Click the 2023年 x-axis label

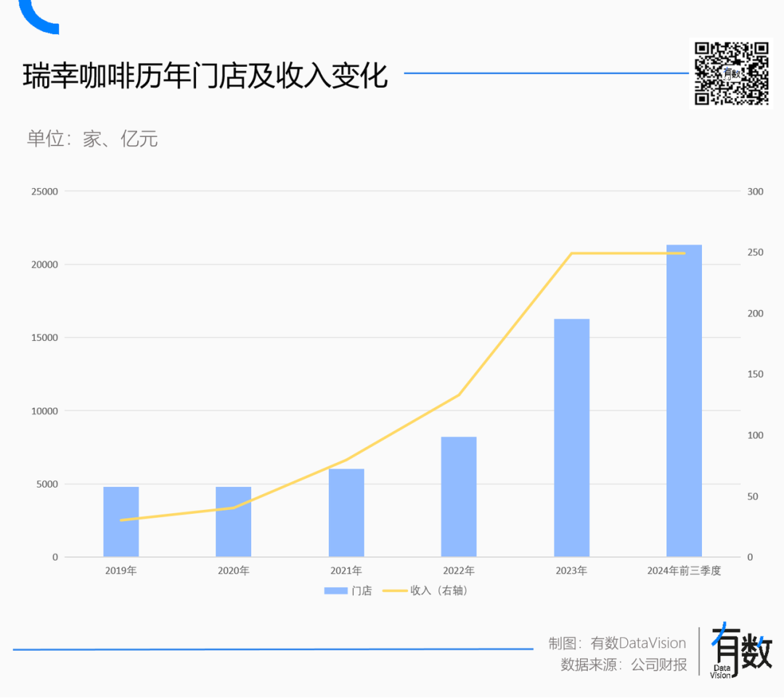pos(571,571)
